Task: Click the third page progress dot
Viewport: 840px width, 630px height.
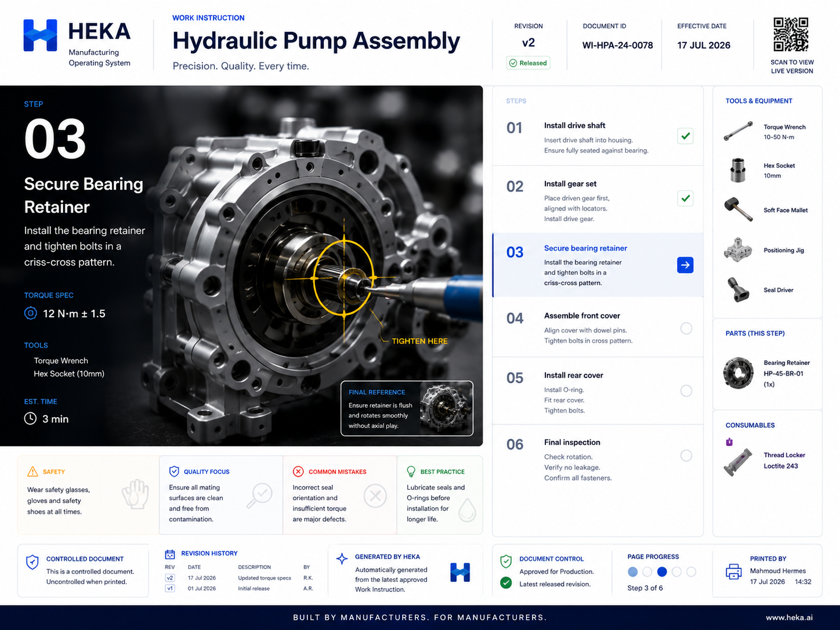Action: pos(662,572)
